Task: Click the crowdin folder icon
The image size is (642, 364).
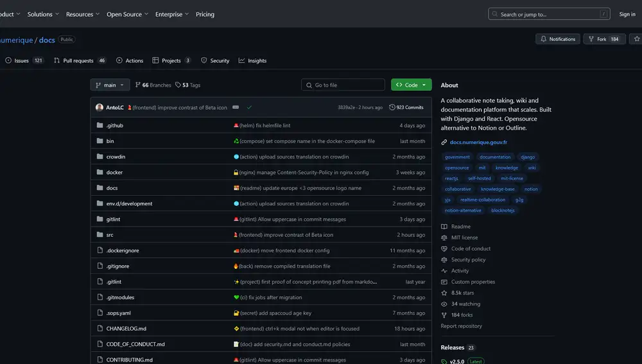Action: [100, 157]
